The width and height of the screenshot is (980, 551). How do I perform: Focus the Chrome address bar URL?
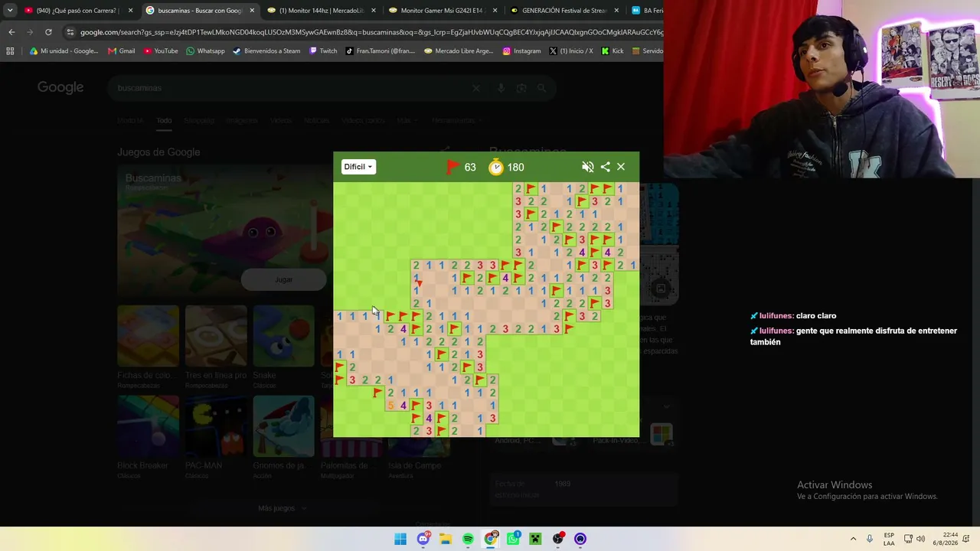click(371, 32)
